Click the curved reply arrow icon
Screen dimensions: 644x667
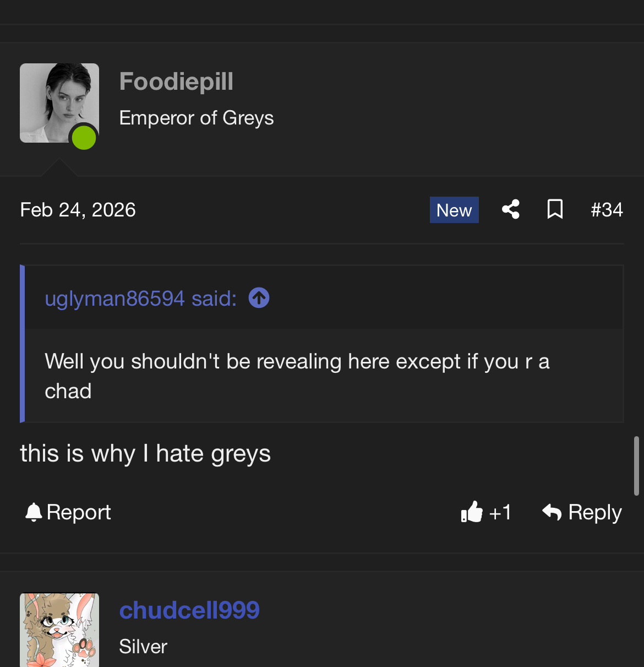[552, 512]
